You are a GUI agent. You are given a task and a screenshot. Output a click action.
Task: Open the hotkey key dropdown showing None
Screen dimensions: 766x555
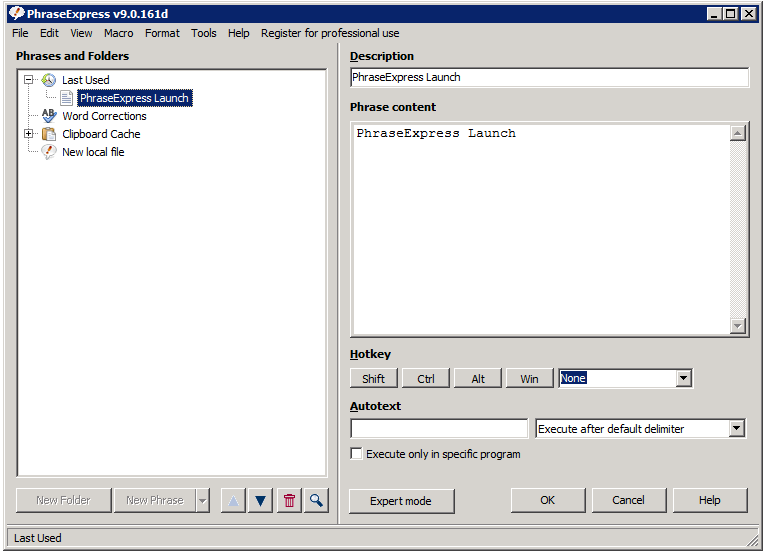tap(684, 379)
